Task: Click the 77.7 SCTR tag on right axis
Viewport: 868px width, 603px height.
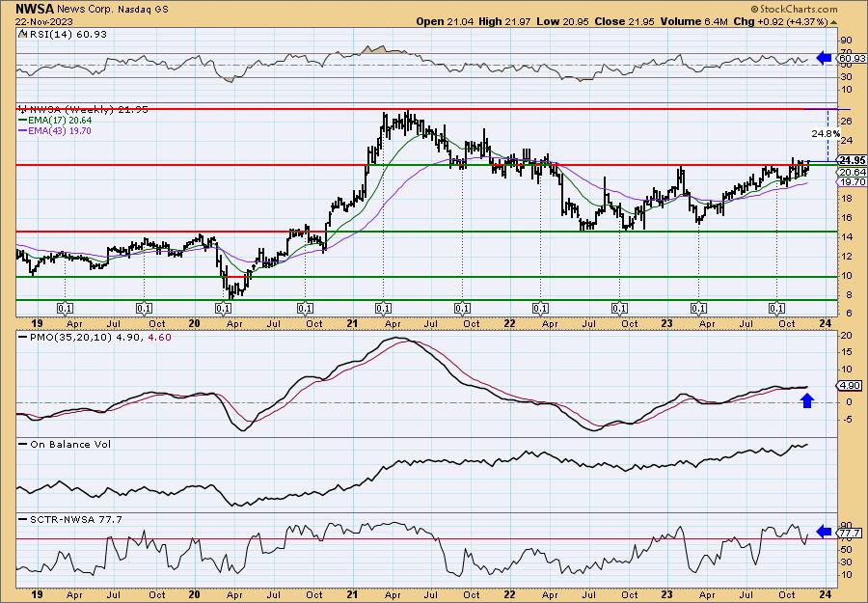Action: tap(851, 533)
